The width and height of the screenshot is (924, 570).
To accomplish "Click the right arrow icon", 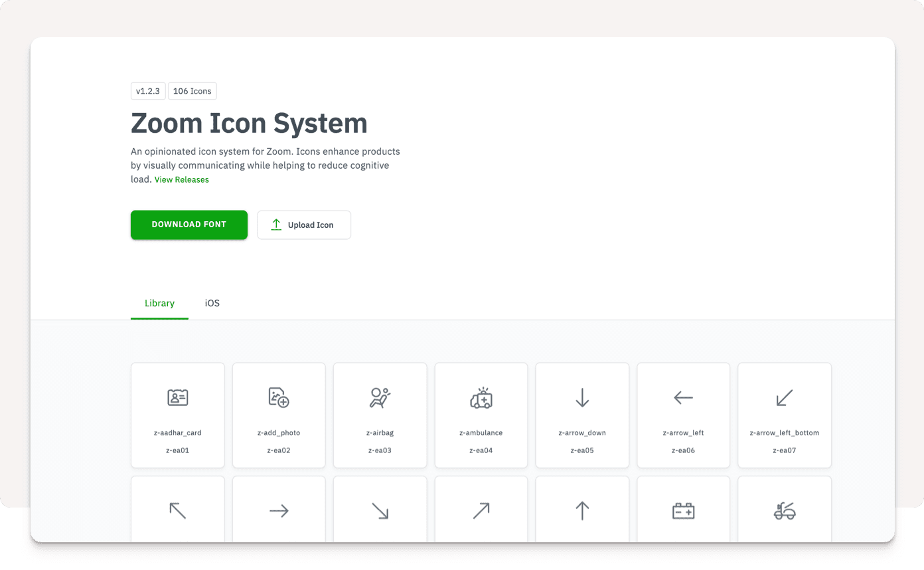I will [x=279, y=510].
